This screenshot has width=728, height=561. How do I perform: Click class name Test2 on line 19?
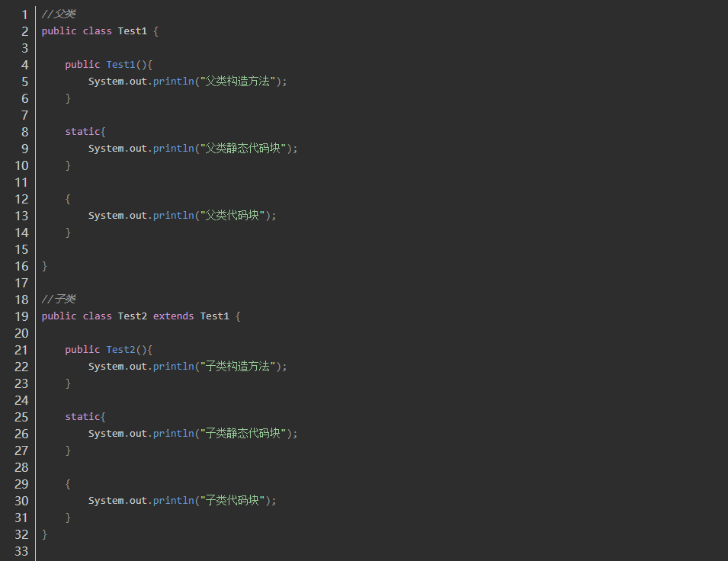pyautogui.click(x=133, y=316)
